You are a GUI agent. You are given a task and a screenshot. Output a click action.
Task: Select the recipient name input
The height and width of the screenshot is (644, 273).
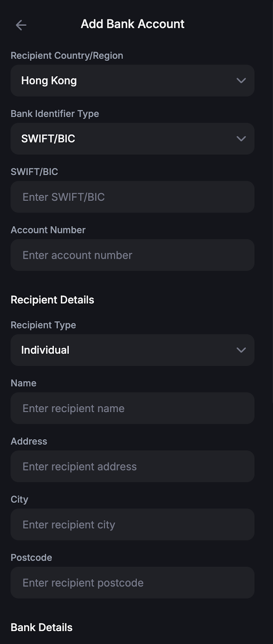point(132,408)
